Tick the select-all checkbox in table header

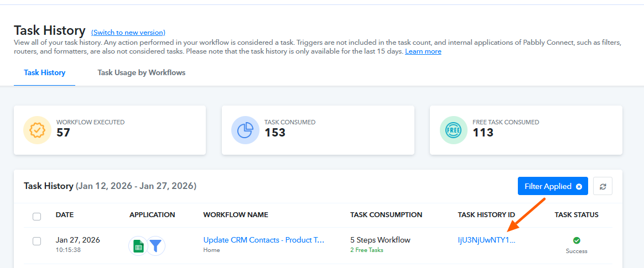pyautogui.click(x=37, y=217)
